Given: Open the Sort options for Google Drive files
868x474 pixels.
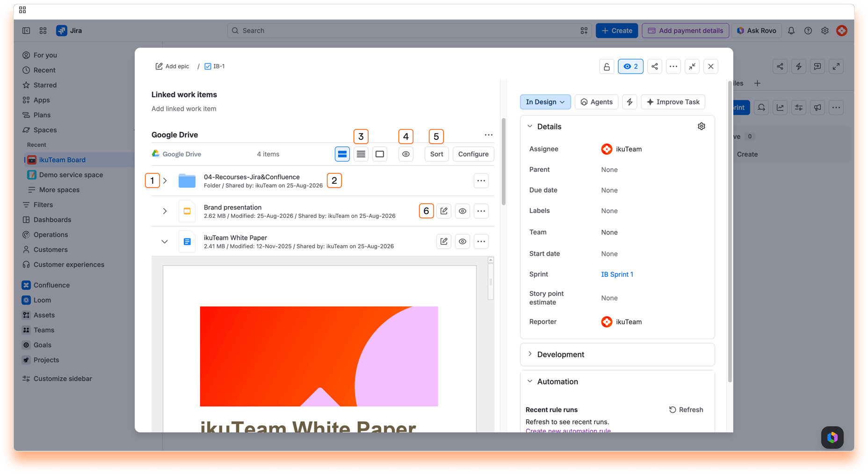Looking at the screenshot, I should tap(436, 154).
